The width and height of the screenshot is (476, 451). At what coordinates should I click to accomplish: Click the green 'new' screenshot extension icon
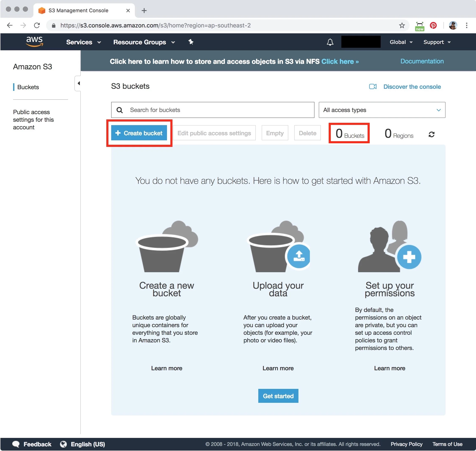[420, 26]
